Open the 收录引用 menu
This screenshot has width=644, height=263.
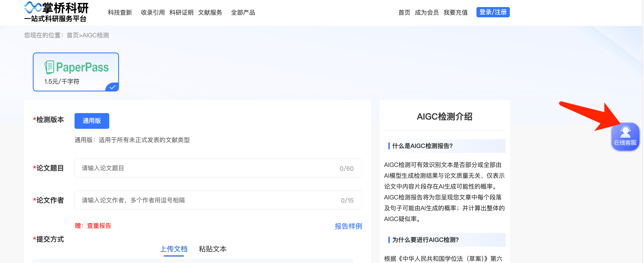tap(153, 12)
